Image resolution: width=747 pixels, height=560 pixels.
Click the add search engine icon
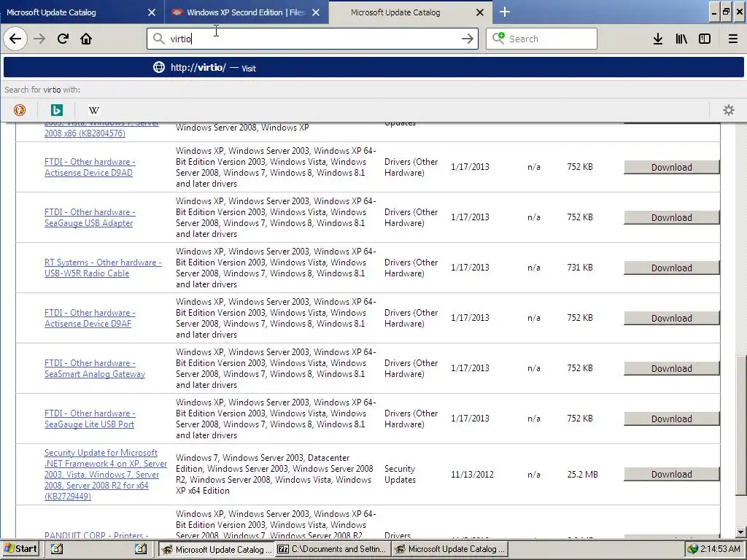click(498, 38)
